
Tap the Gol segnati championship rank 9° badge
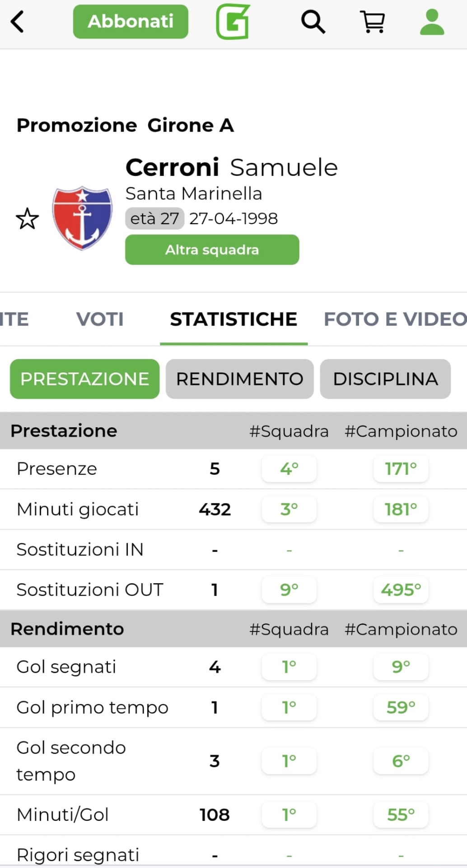click(x=401, y=667)
